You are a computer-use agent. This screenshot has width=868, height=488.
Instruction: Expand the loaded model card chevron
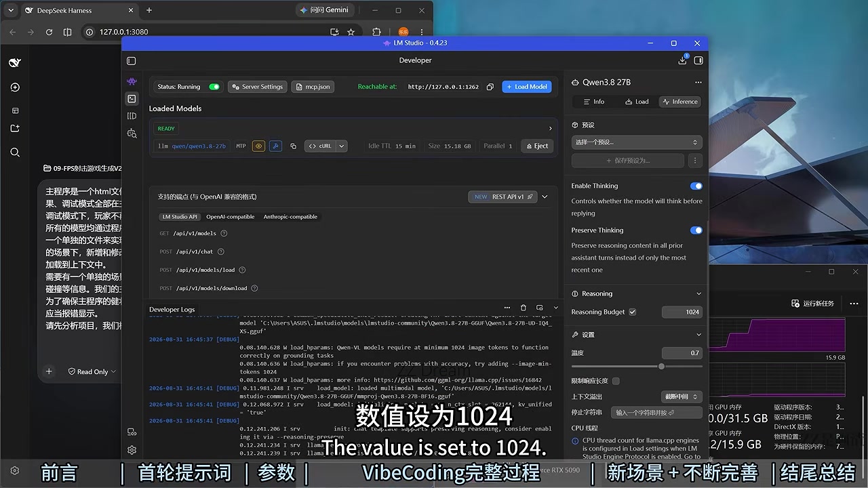[x=550, y=128]
